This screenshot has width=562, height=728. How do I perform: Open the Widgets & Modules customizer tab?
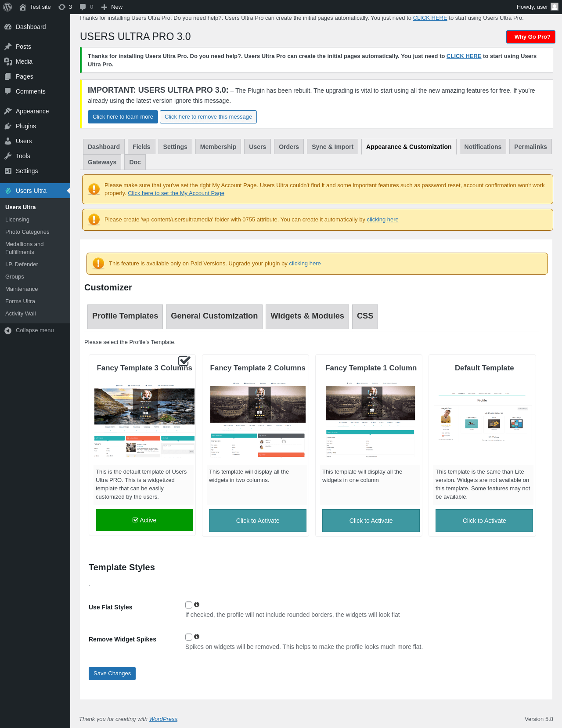click(307, 316)
